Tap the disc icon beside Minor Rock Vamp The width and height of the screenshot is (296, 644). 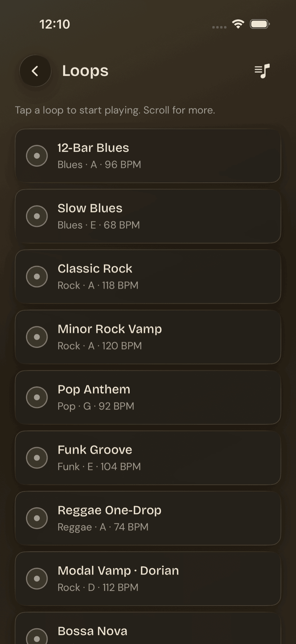37,337
